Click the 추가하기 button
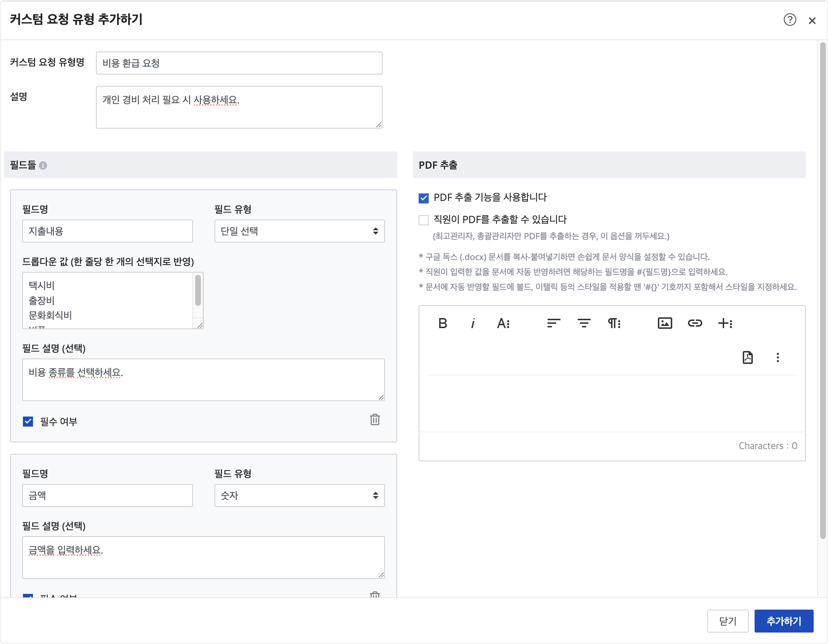 pyautogui.click(x=784, y=621)
